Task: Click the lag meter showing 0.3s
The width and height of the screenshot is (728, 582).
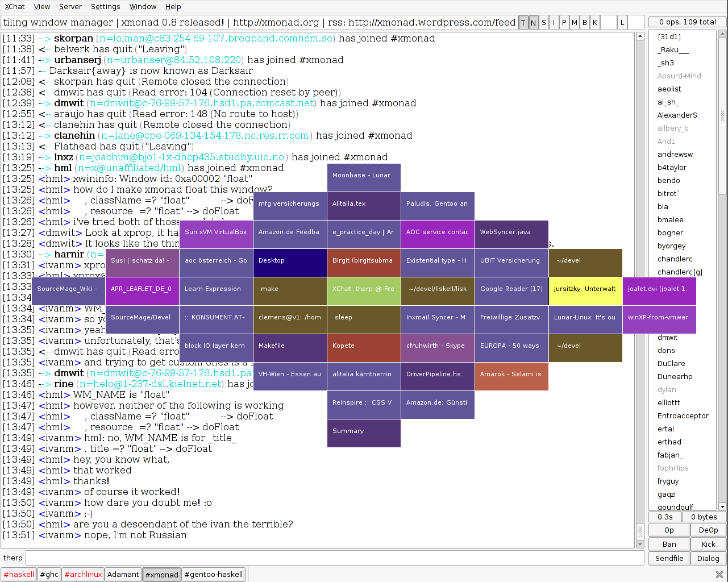Action: click(x=664, y=517)
